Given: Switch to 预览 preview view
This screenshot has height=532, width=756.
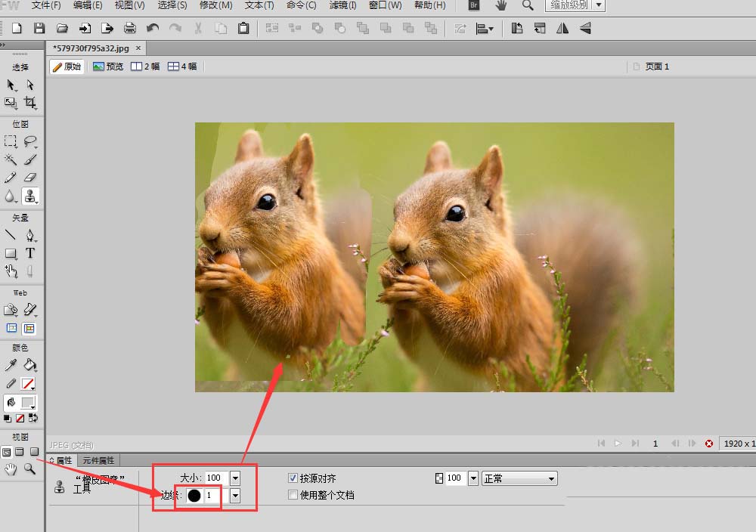Looking at the screenshot, I should click(108, 66).
